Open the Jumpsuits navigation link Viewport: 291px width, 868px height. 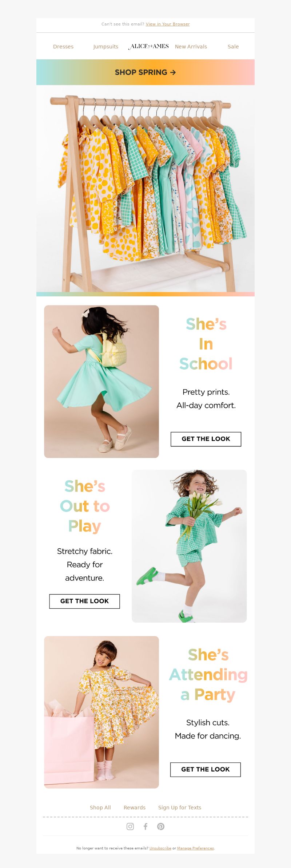pyautogui.click(x=106, y=47)
